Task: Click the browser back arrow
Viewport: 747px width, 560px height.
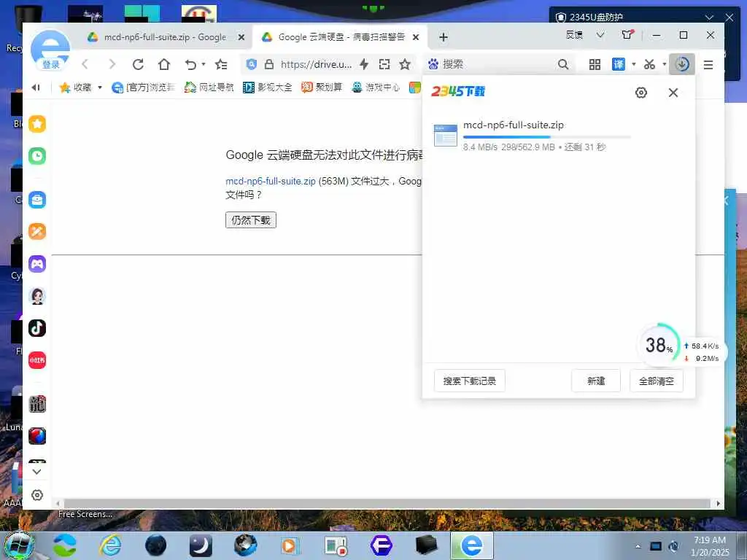Action: 85,64
